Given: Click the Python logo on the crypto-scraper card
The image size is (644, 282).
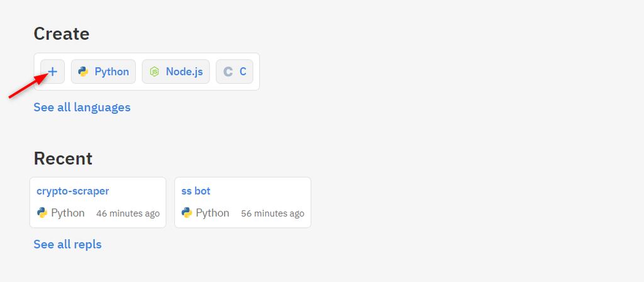Looking at the screenshot, I should tap(42, 213).
